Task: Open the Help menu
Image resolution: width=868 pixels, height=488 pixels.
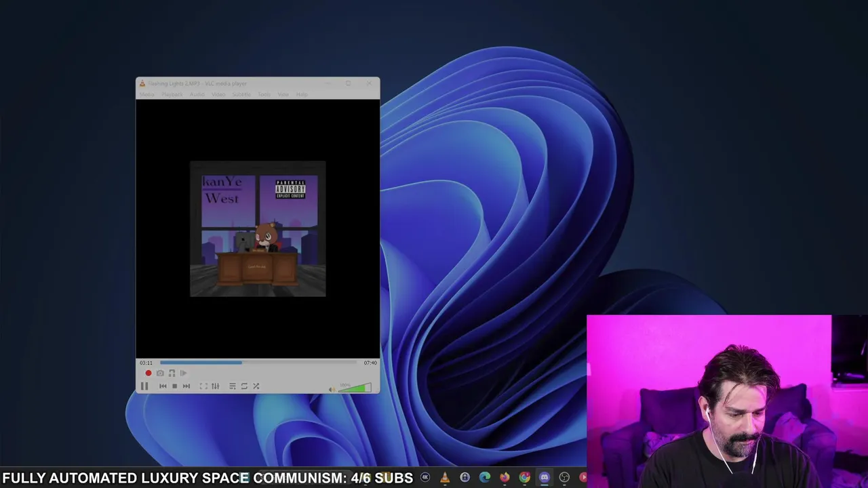Action: (302, 94)
